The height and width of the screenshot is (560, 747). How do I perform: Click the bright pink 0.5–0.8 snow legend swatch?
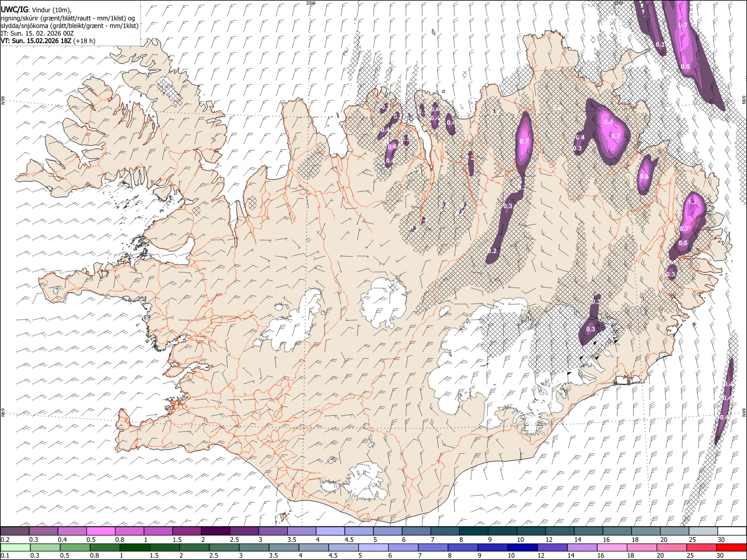(x=100, y=531)
